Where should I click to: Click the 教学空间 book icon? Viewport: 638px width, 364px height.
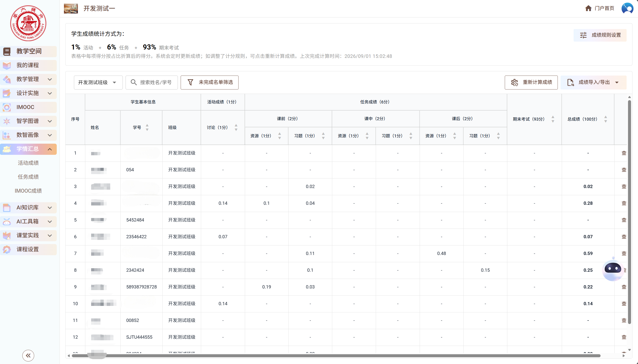(7, 51)
